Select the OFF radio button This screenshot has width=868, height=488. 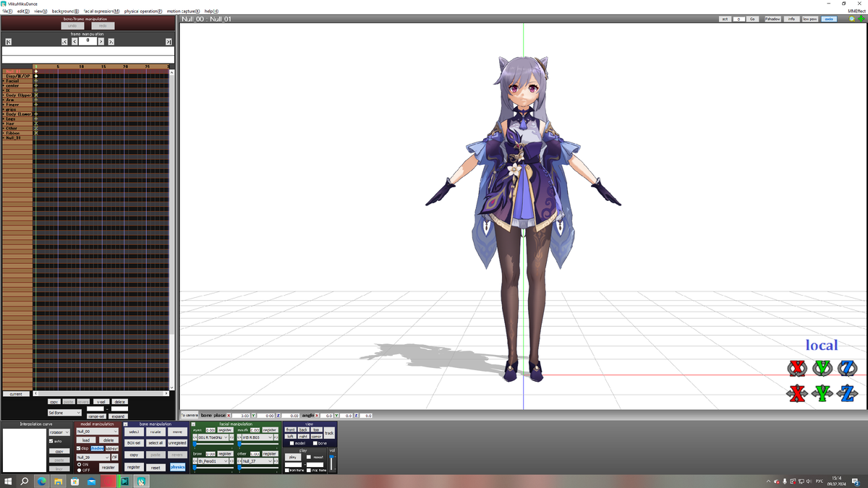tap(80, 470)
